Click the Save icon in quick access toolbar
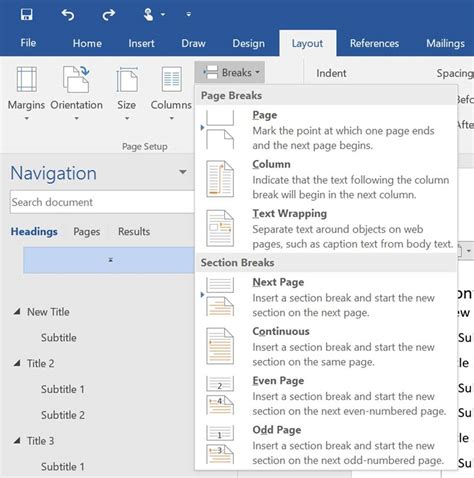Screen dimensions: 474x478 (27, 15)
